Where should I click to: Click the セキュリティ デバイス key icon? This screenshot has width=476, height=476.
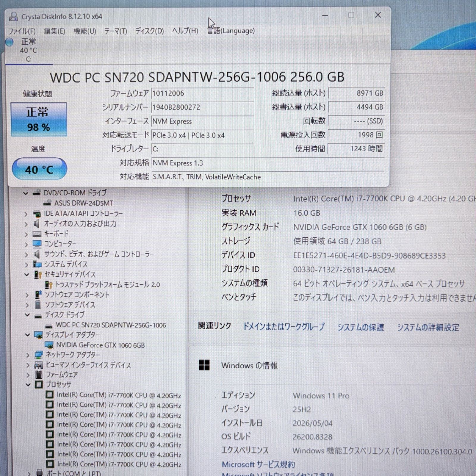coord(38,275)
